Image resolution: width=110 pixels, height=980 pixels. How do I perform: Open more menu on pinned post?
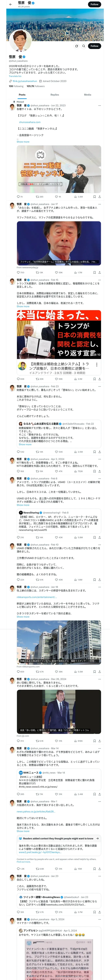(99, 105)
